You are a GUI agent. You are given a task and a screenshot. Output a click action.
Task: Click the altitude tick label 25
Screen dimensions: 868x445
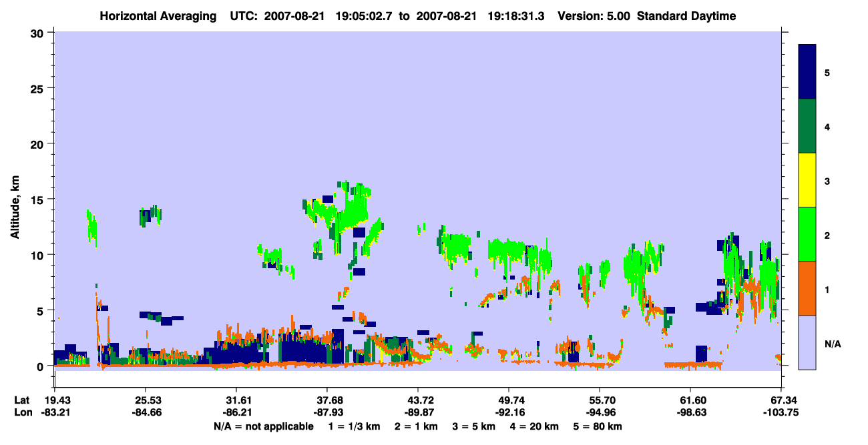[x=38, y=88]
